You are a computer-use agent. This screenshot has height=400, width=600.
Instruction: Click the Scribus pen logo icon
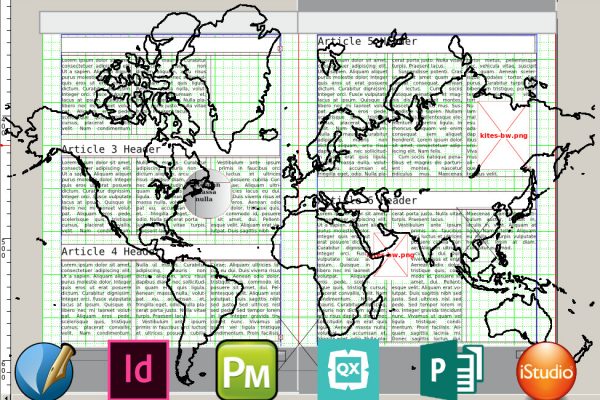click(45, 371)
